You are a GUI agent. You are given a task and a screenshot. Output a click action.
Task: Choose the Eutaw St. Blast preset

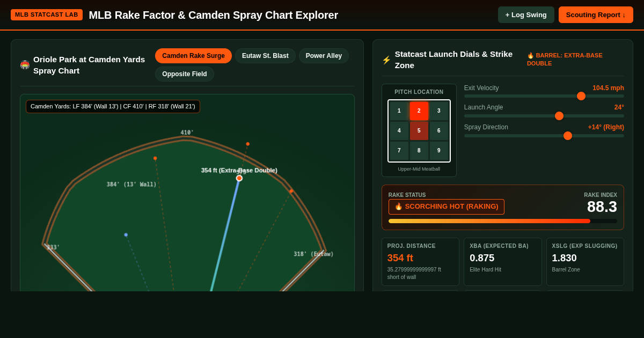click(265, 56)
